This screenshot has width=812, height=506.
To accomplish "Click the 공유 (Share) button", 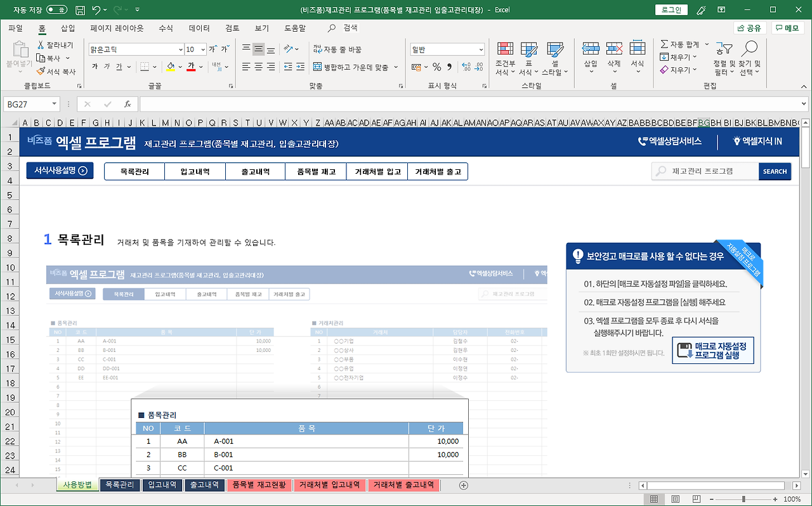I will (750, 28).
